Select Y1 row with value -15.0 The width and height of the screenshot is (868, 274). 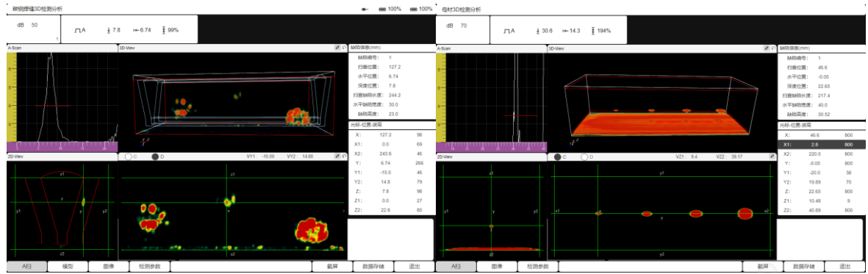[x=391, y=173]
